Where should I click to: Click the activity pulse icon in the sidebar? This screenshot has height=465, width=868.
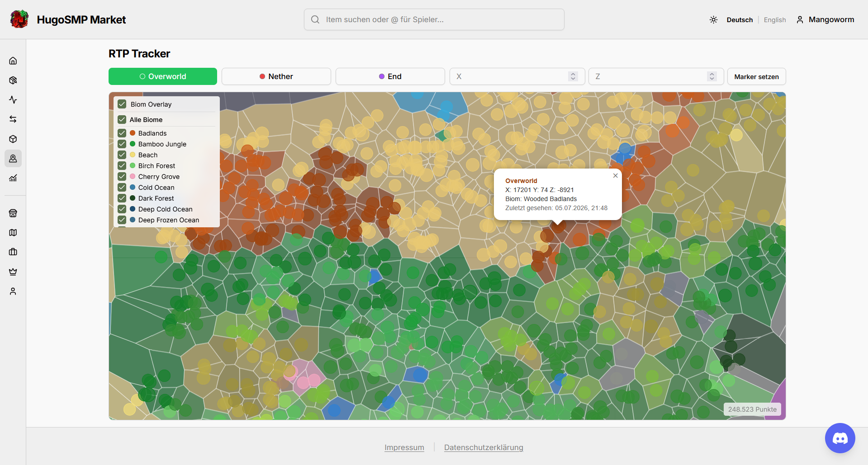pos(13,100)
